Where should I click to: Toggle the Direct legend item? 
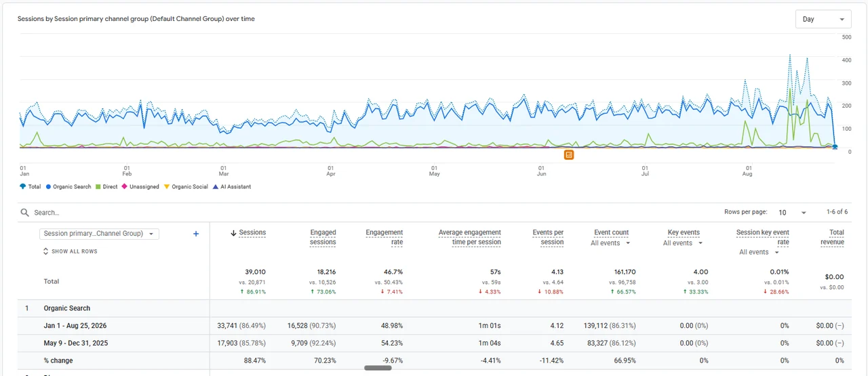click(106, 186)
